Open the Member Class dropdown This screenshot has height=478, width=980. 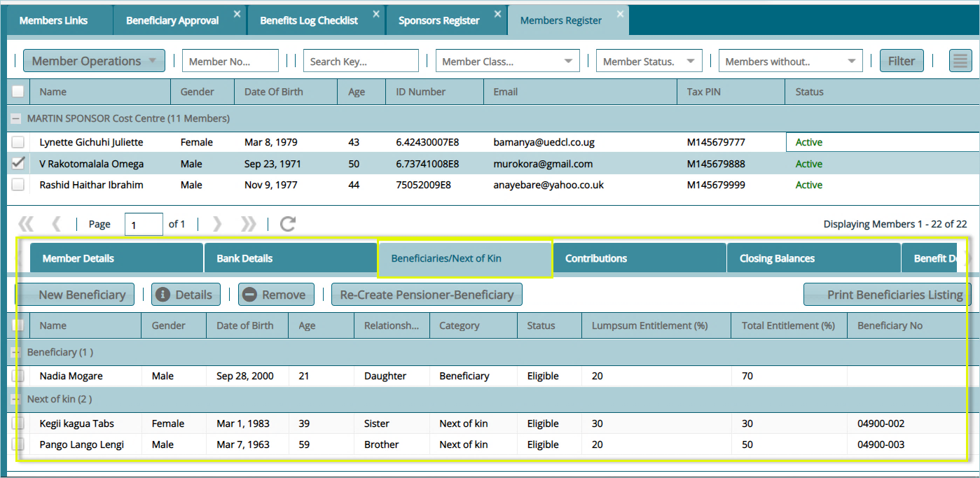tap(568, 62)
